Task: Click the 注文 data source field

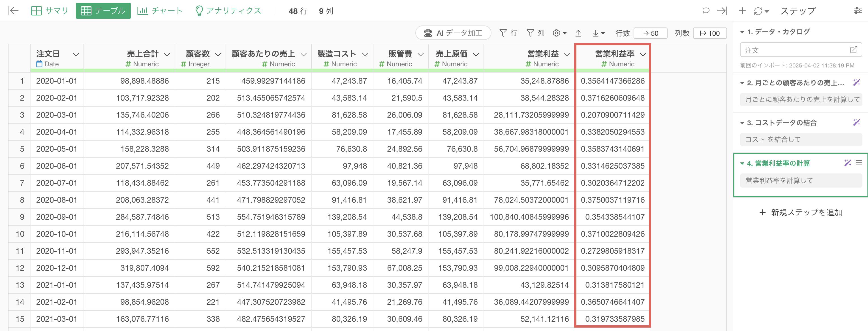Action: (x=801, y=50)
